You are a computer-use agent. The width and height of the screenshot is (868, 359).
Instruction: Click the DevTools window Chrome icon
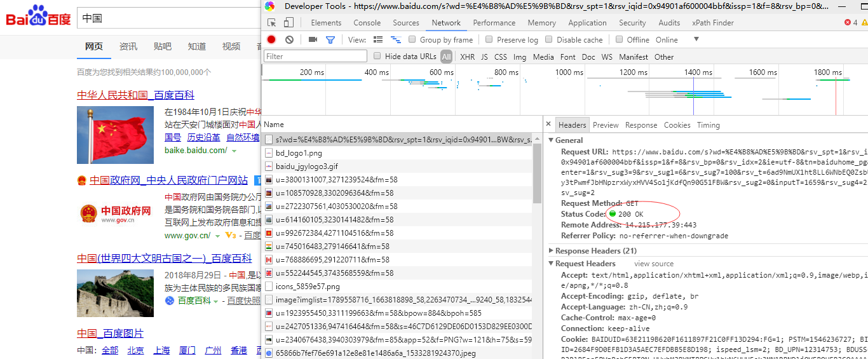coord(270,6)
